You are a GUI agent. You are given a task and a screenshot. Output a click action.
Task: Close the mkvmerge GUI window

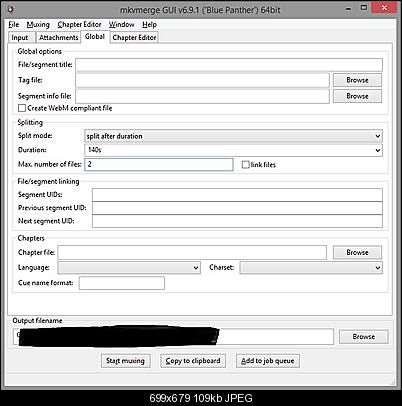384,8
